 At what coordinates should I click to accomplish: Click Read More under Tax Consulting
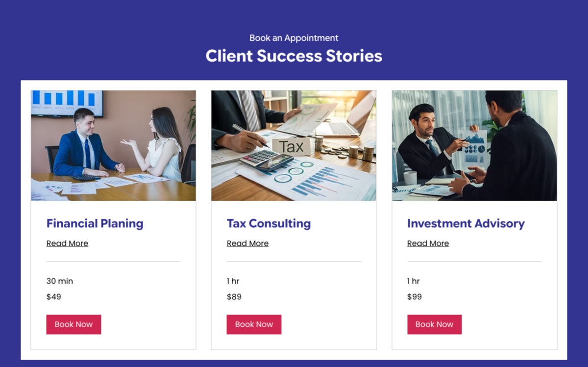247,243
